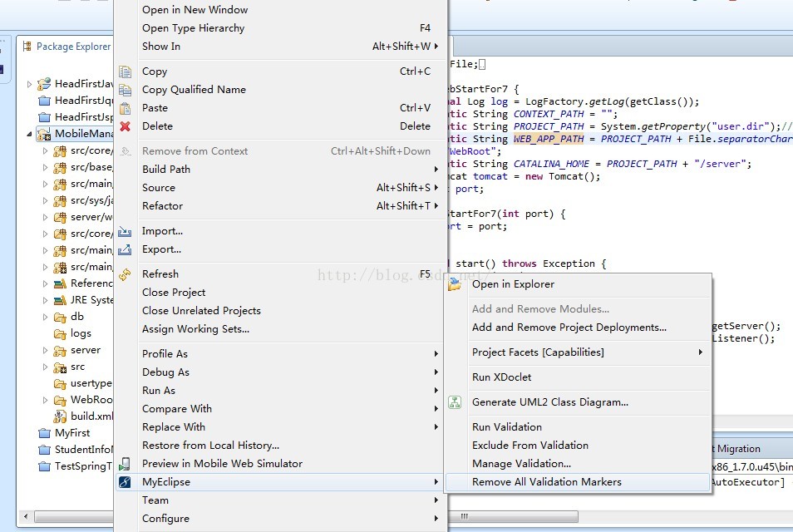Image resolution: width=793 pixels, height=532 pixels.
Task: Open the Run As submenu
Action: tap(279, 391)
